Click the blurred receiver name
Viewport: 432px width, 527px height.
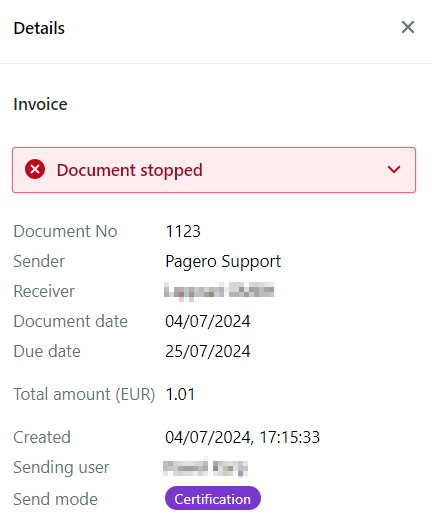point(219,291)
